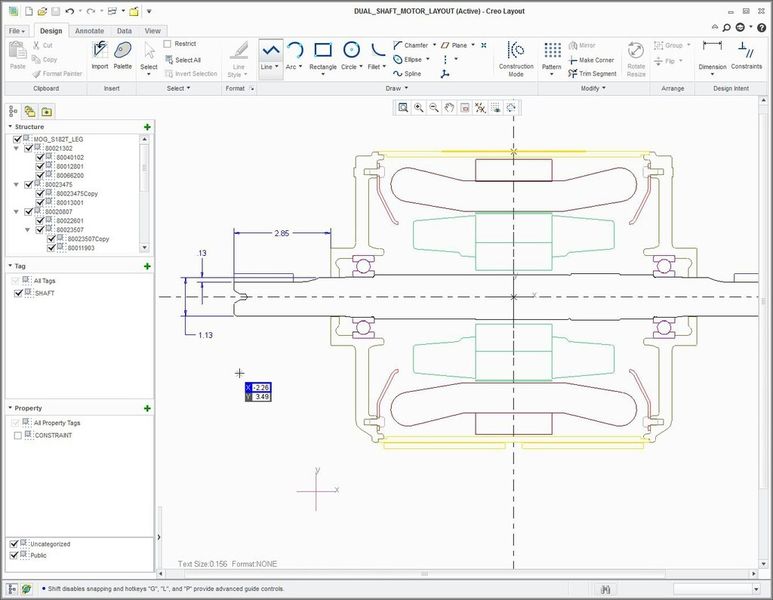Image resolution: width=773 pixels, height=600 pixels.
Task: Uncheck node 80021302 checkbox
Action: pos(29,148)
